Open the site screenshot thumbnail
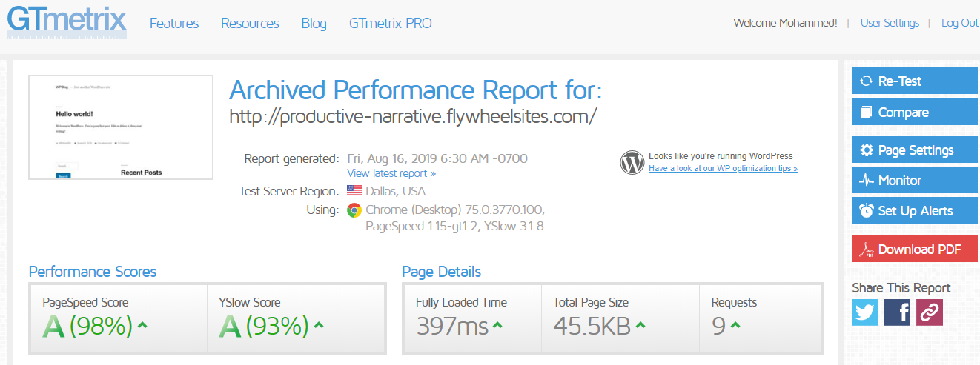 pyautogui.click(x=121, y=127)
